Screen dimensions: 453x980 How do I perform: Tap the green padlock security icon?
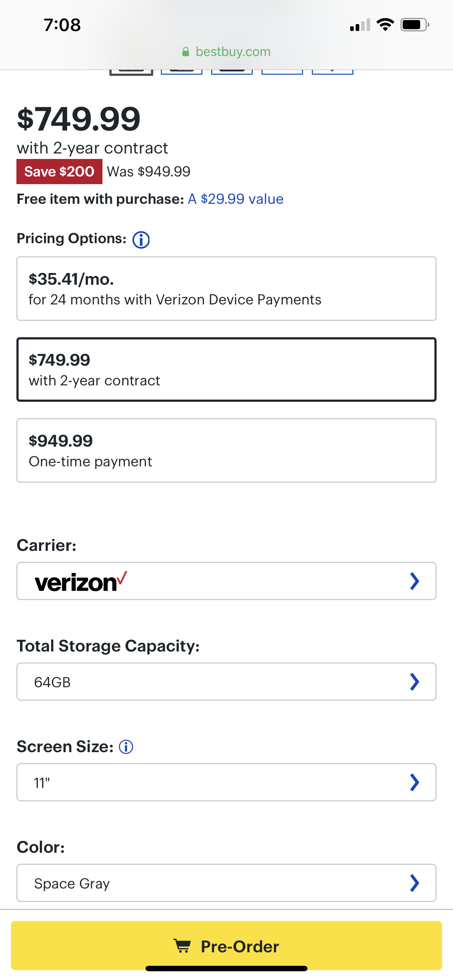click(186, 52)
